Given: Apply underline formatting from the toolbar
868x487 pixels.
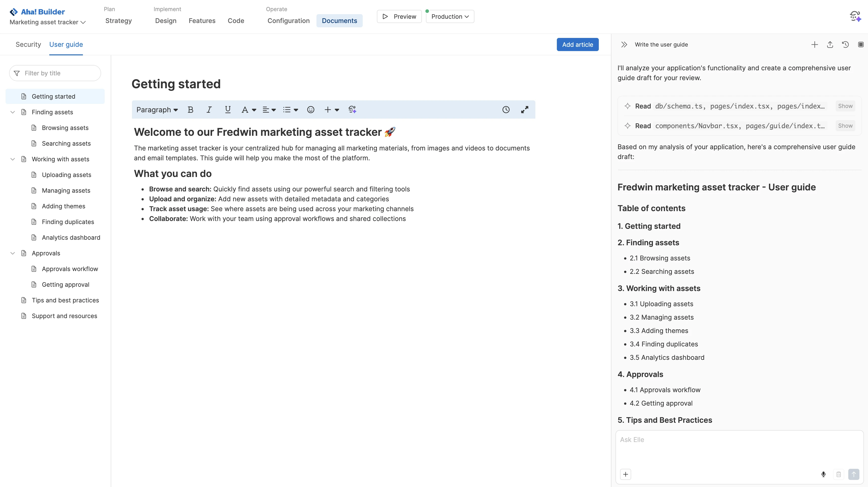Looking at the screenshot, I should 227,109.
